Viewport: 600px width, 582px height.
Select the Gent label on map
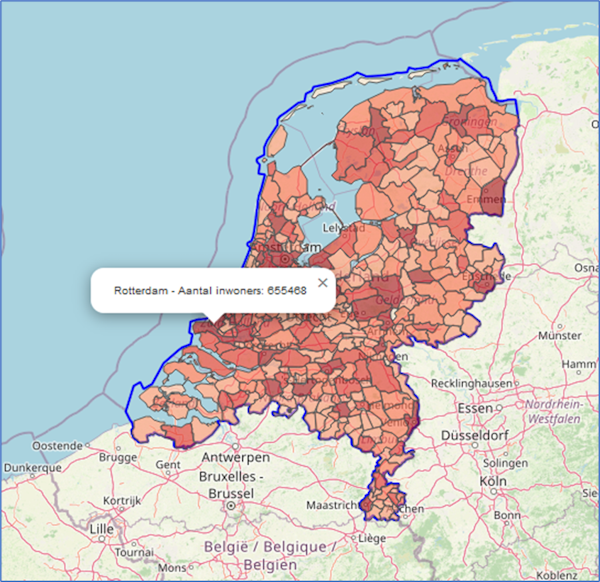pyautogui.click(x=169, y=465)
